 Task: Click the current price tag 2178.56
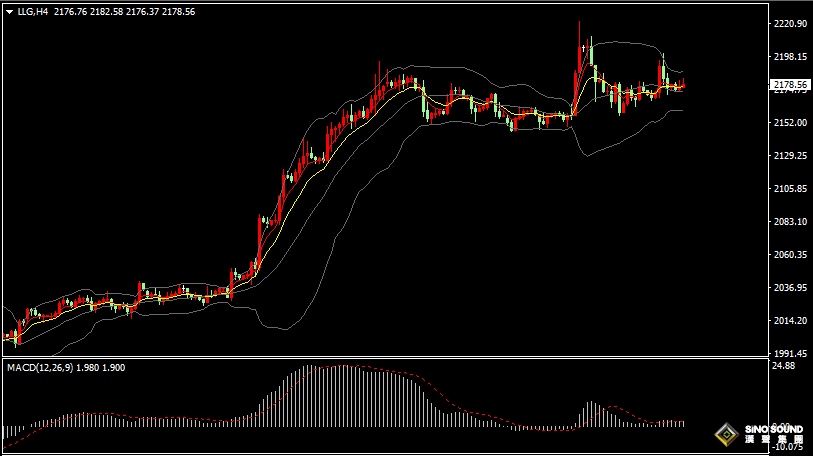pyautogui.click(x=791, y=86)
